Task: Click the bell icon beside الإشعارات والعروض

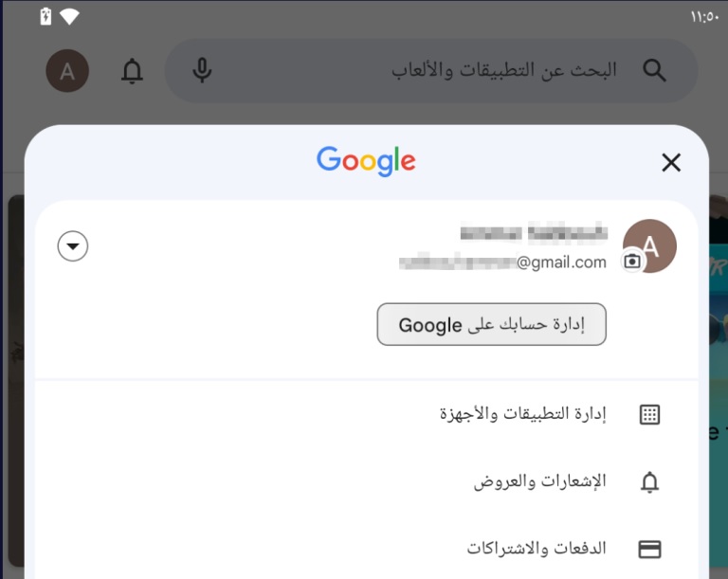Action: click(x=649, y=482)
